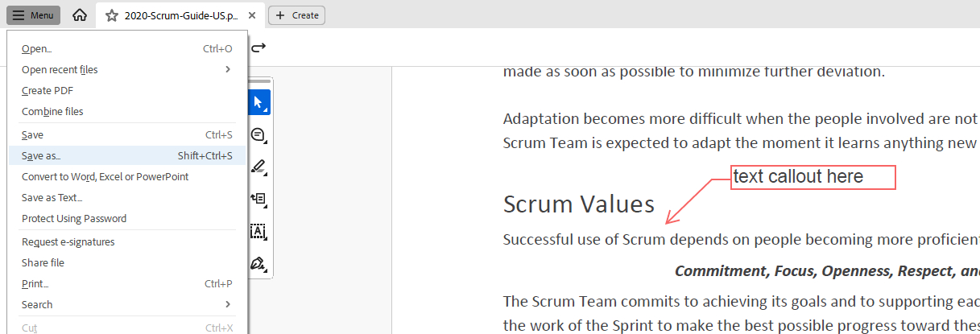
Task: Click the Create button
Action: coord(296,15)
